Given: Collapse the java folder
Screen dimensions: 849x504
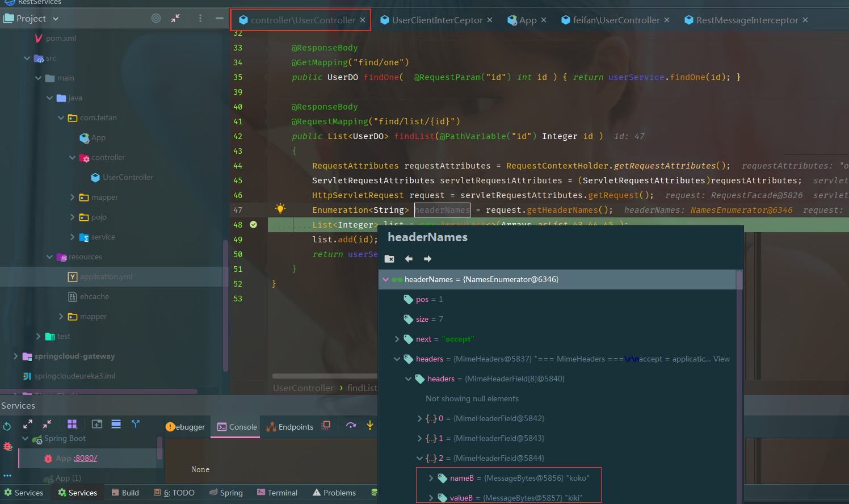Looking at the screenshot, I should [x=49, y=98].
